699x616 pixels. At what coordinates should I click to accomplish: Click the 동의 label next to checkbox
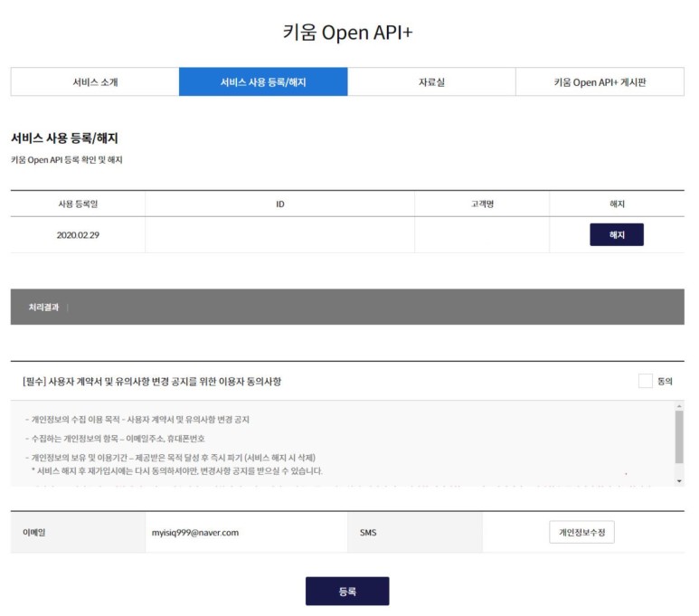click(x=665, y=382)
